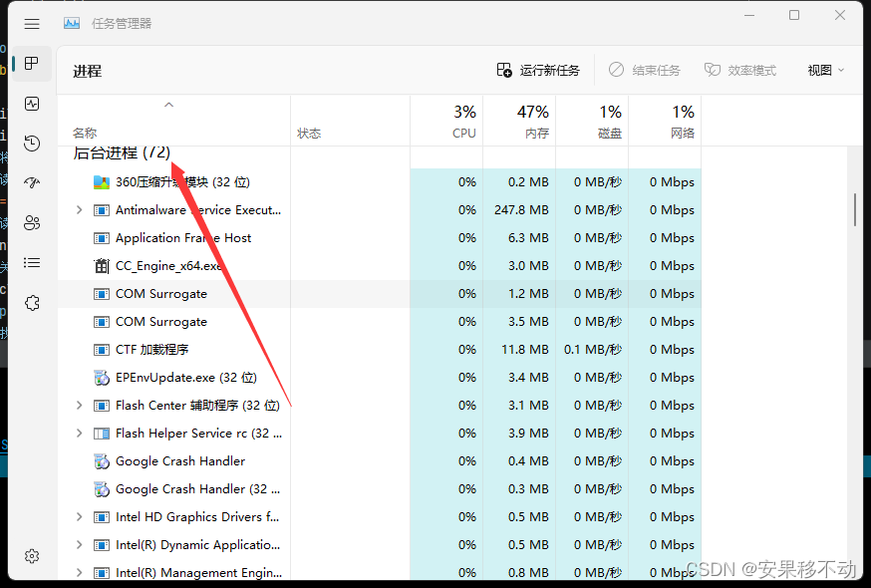Sort by the 网络 network column header
The image size is (871, 588).
[x=665, y=121]
